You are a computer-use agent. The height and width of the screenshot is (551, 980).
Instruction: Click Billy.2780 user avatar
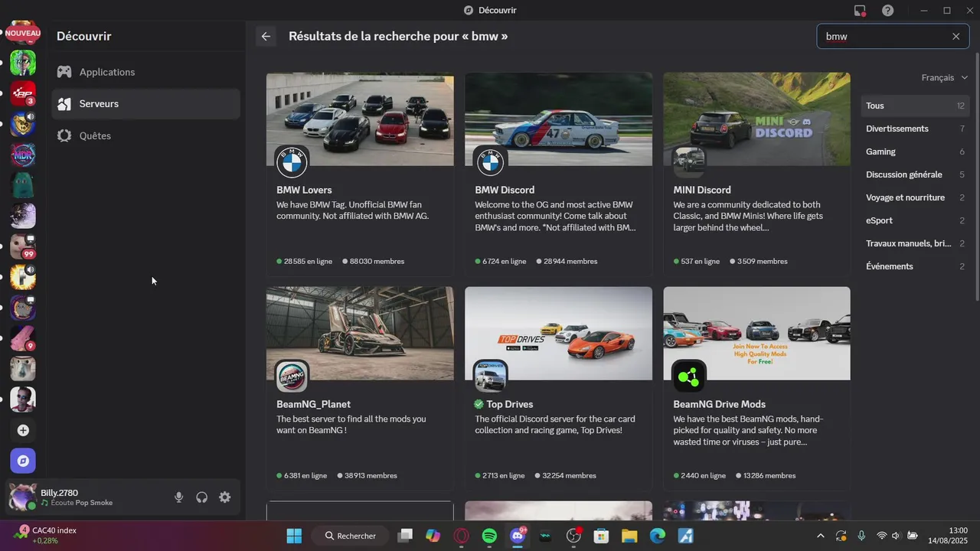pos(22,497)
